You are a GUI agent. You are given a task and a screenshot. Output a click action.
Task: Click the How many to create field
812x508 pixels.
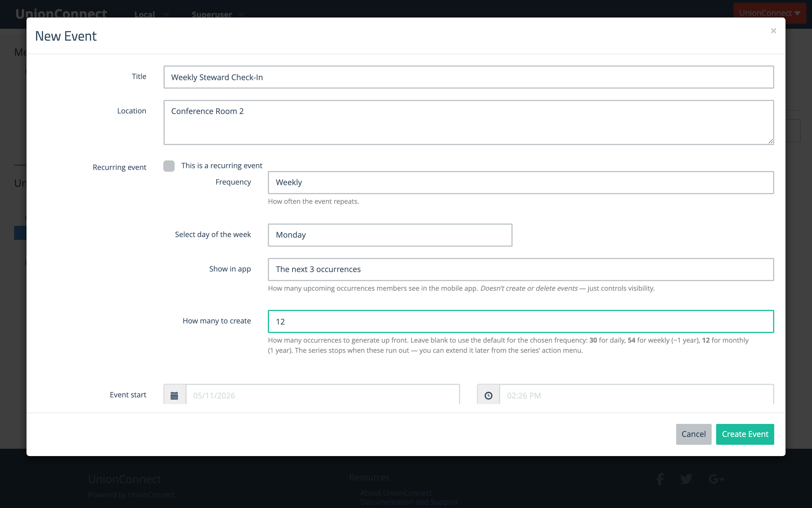click(x=521, y=321)
